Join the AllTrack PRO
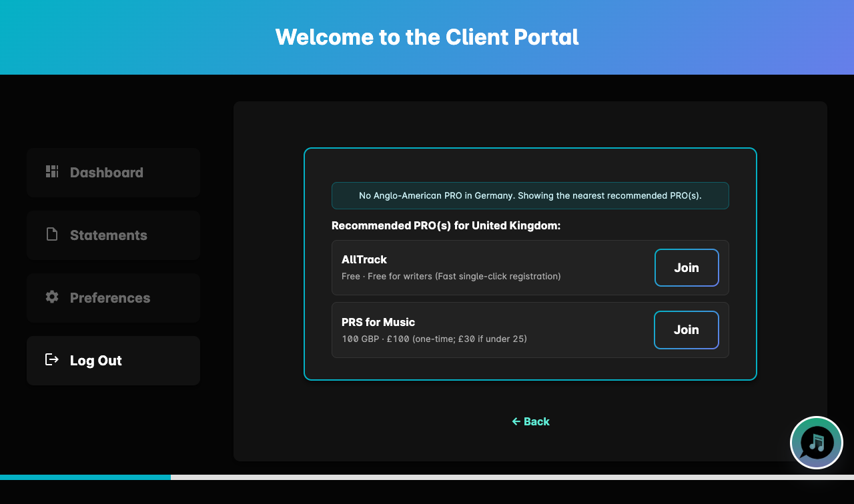 coord(687,267)
